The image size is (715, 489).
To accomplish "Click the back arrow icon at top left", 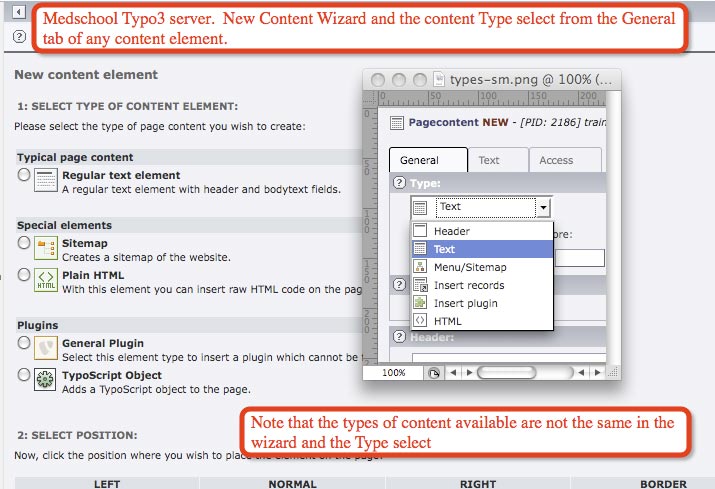I will tap(20, 10).
